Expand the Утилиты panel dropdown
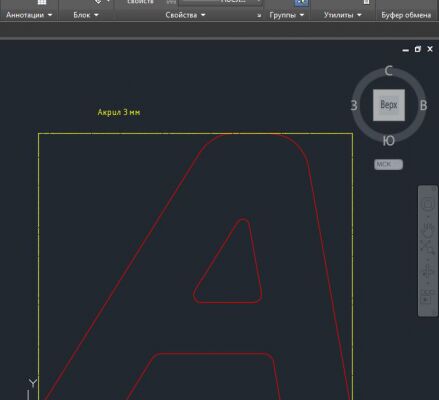439x400 pixels. tap(343, 15)
